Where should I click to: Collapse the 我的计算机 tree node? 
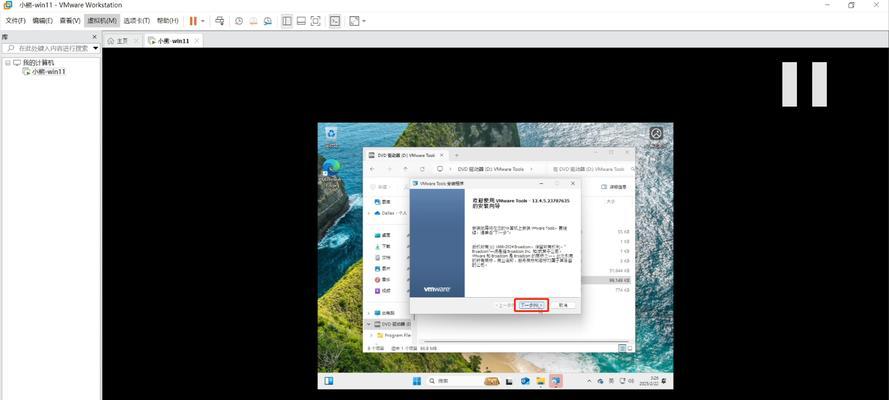pyautogui.click(x=8, y=63)
